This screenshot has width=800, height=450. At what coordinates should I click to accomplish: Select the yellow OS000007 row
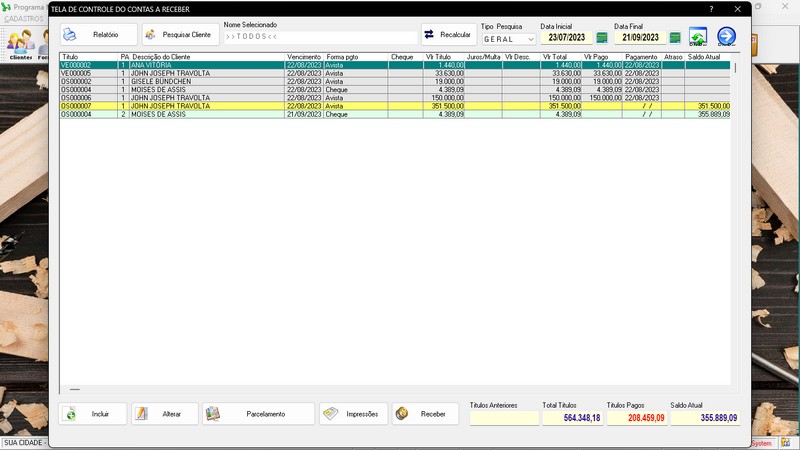pos(395,106)
